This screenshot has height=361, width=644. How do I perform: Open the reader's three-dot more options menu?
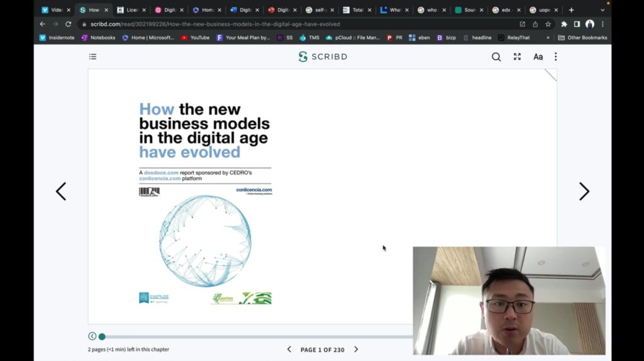[x=556, y=57]
